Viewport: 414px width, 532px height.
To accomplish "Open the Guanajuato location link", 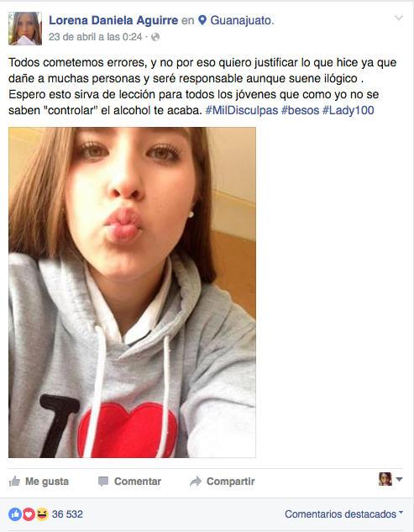I will (242, 20).
